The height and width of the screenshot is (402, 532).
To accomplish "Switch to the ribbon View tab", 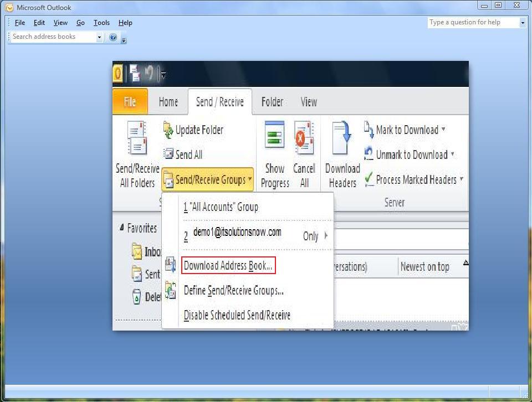I will coord(309,102).
